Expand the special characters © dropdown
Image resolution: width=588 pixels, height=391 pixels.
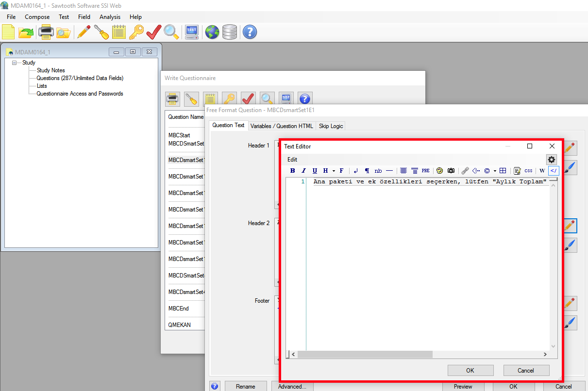point(495,171)
